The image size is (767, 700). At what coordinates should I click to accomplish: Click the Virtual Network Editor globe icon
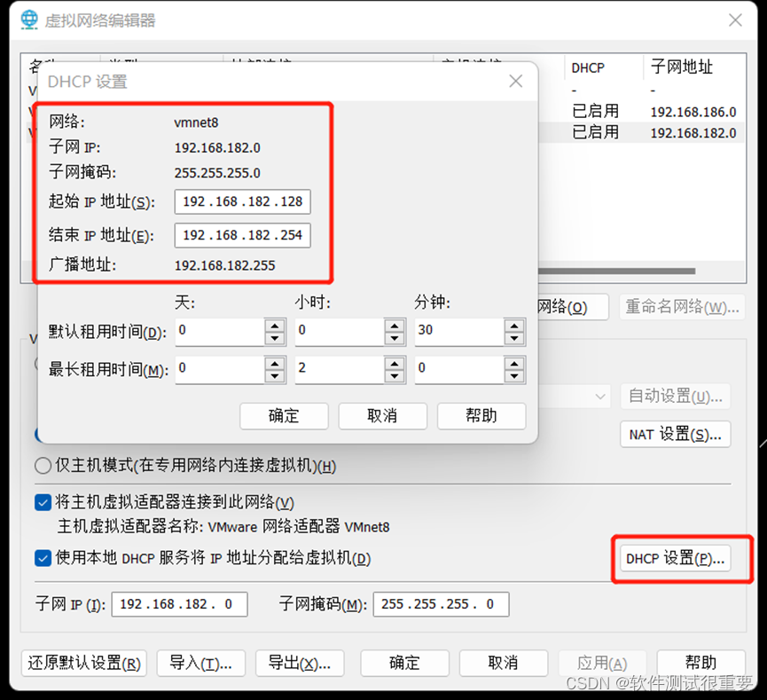click(29, 20)
